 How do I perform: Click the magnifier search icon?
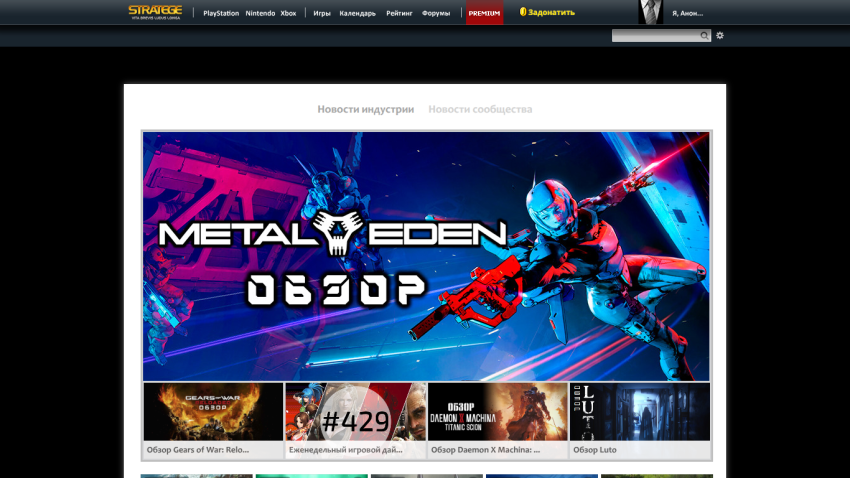click(x=704, y=35)
